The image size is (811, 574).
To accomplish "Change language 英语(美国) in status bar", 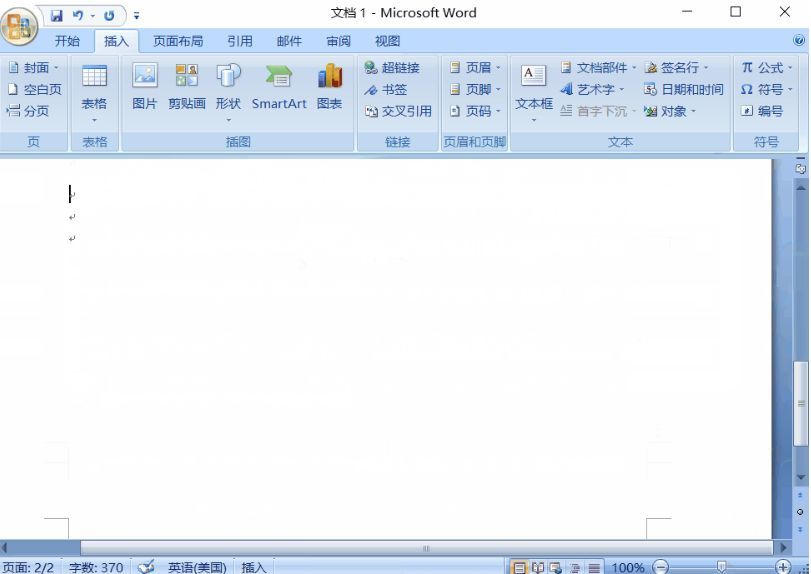I will click(x=197, y=567).
